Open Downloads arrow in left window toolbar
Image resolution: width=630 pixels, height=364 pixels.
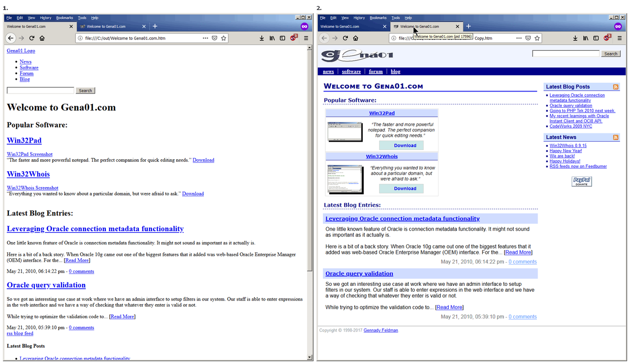pyautogui.click(x=262, y=38)
